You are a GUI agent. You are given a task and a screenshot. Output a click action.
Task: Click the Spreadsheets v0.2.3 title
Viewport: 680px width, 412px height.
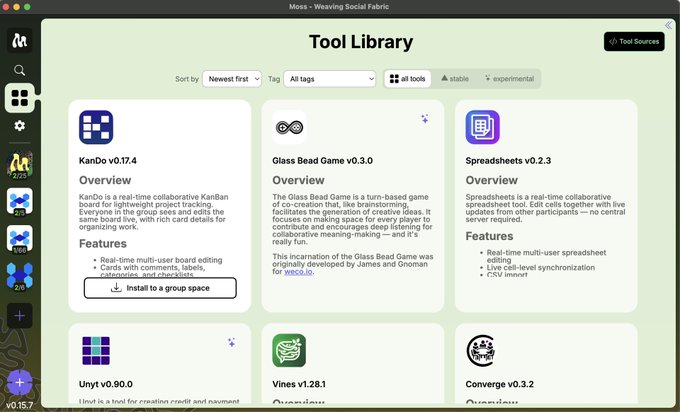(x=508, y=160)
